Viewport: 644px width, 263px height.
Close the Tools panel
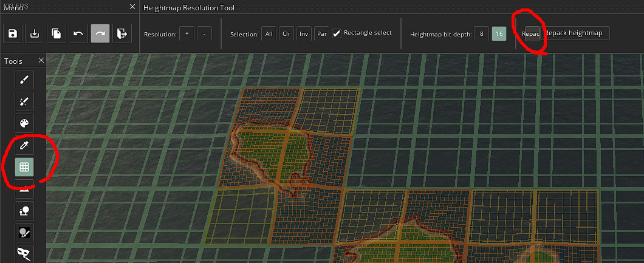41,61
